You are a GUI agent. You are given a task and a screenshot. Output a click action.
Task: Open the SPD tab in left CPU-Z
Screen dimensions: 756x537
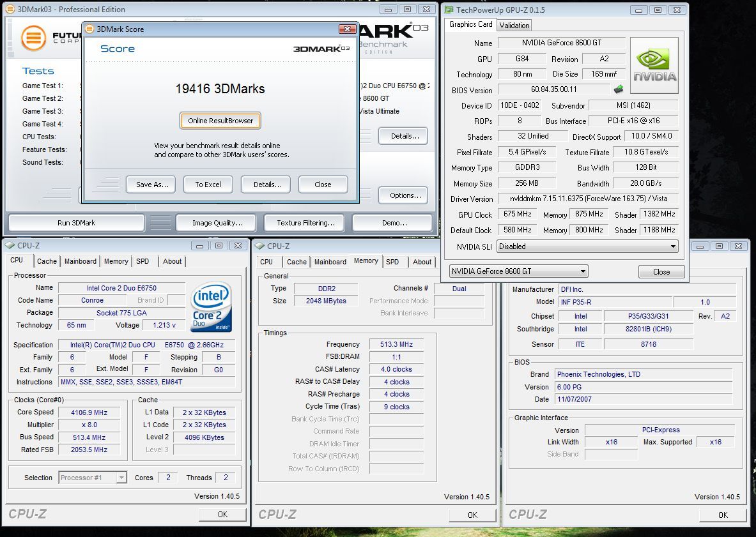143,261
